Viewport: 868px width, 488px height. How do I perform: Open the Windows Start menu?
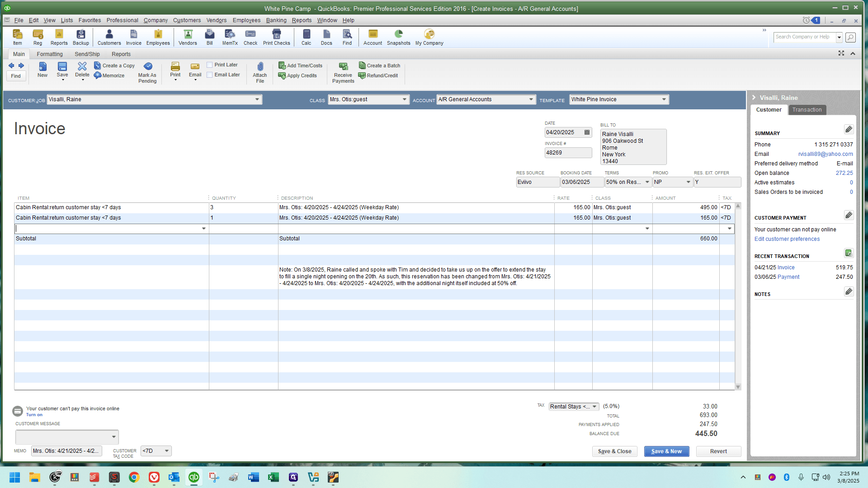click(14, 477)
